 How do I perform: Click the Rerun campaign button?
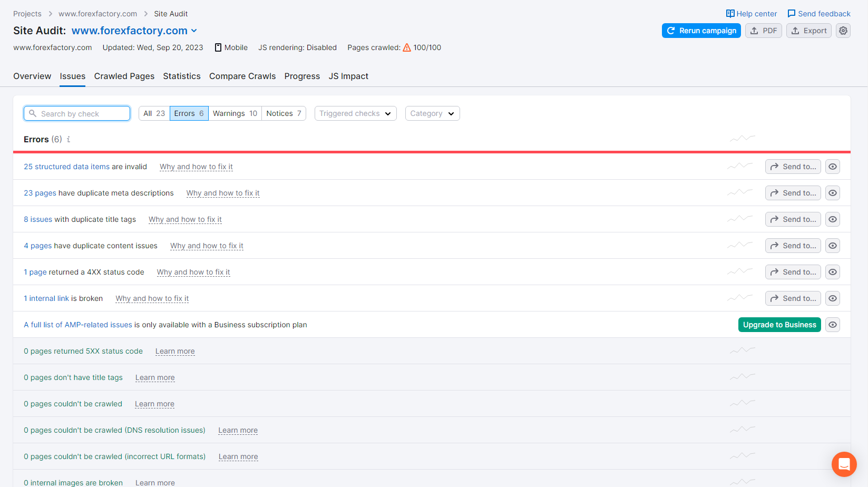click(x=701, y=31)
